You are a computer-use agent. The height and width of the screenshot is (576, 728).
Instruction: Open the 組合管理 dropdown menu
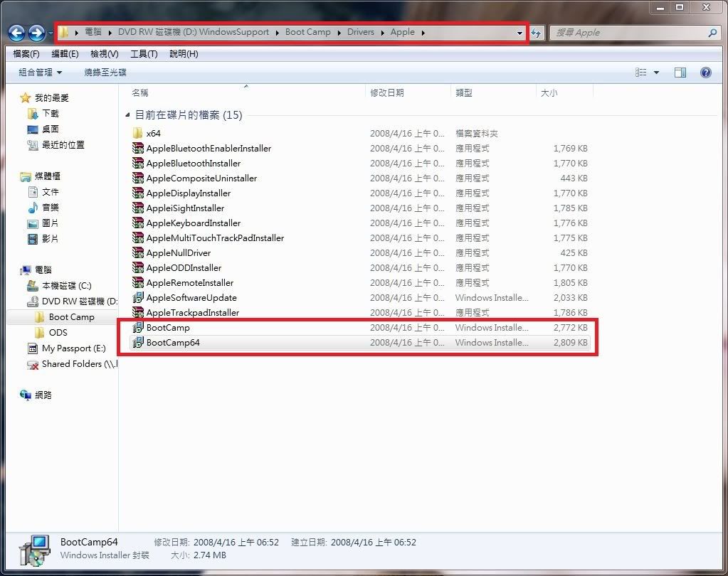tap(40, 73)
